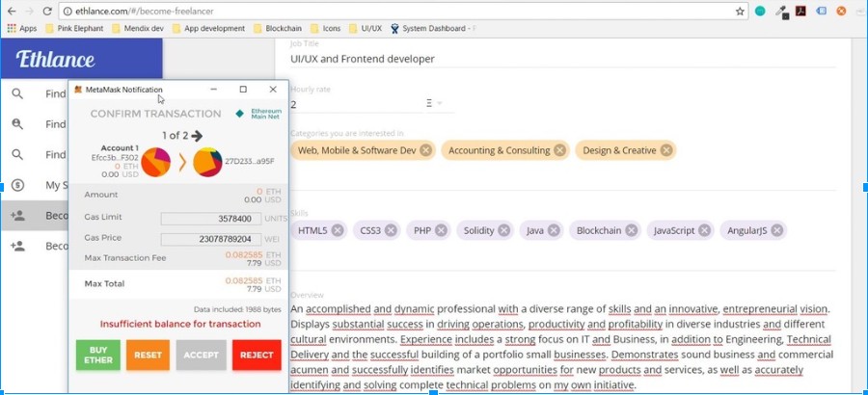
Task: Click the Accept button in MetaMask
Action: pos(201,355)
